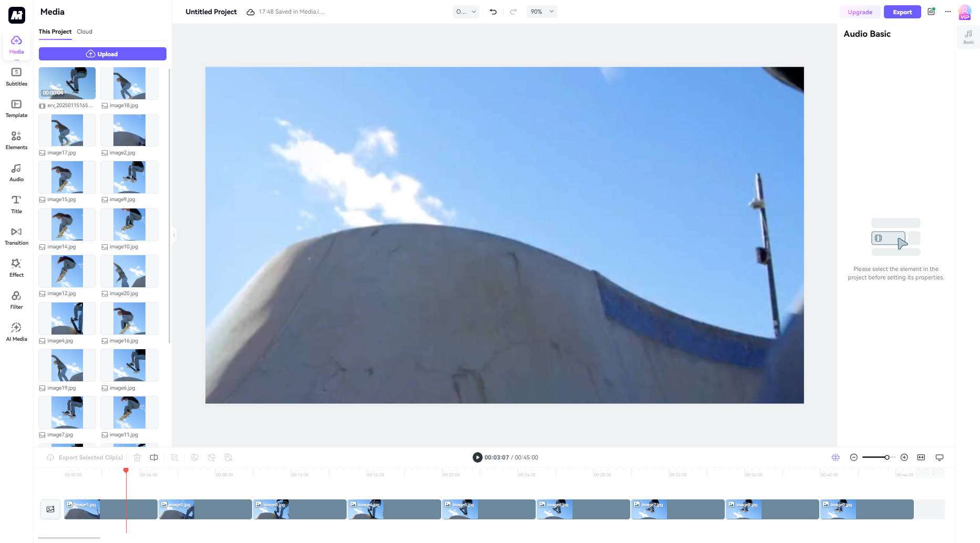The image size is (980, 543).
Task: Zoom in the timeline with plus icon
Action: tap(904, 457)
